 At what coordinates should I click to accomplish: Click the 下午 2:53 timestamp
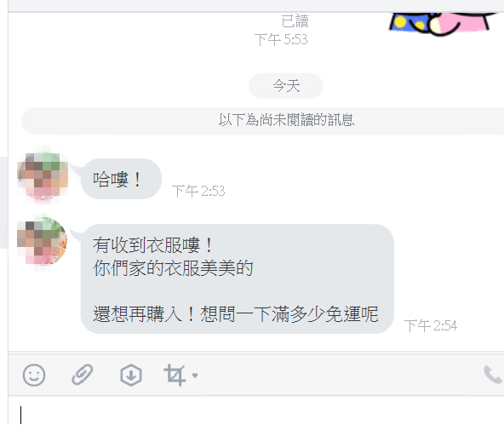click(198, 192)
